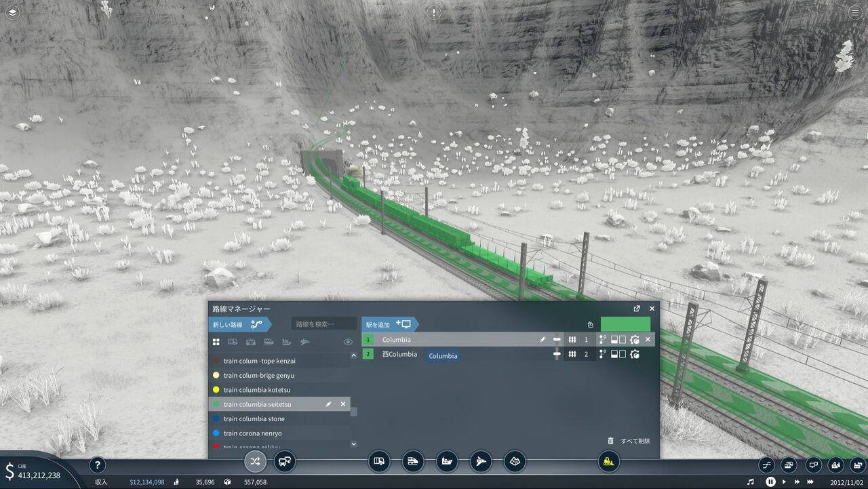Set game speed to triple fast-forward
The image size is (868, 489).
(810, 482)
